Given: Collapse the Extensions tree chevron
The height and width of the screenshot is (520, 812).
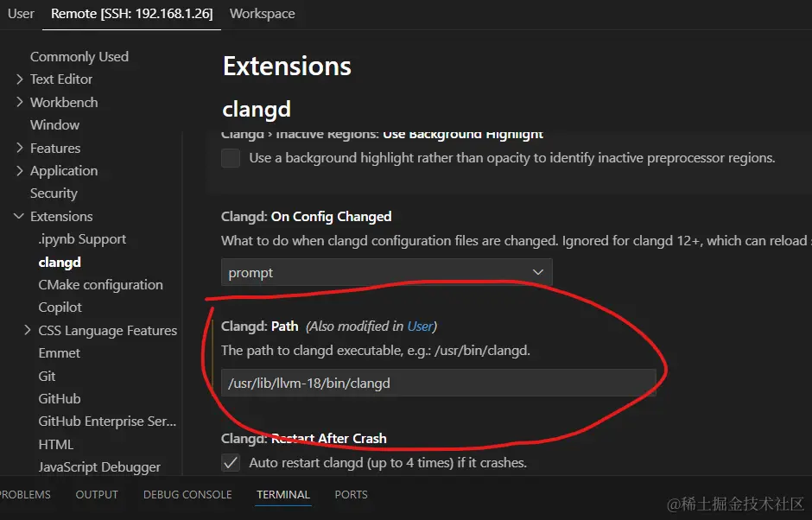Looking at the screenshot, I should tap(19, 216).
